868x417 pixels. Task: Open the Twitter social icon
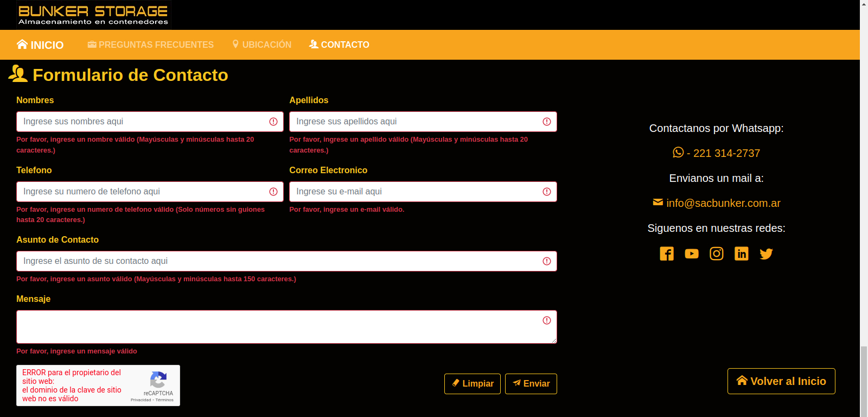[766, 254]
